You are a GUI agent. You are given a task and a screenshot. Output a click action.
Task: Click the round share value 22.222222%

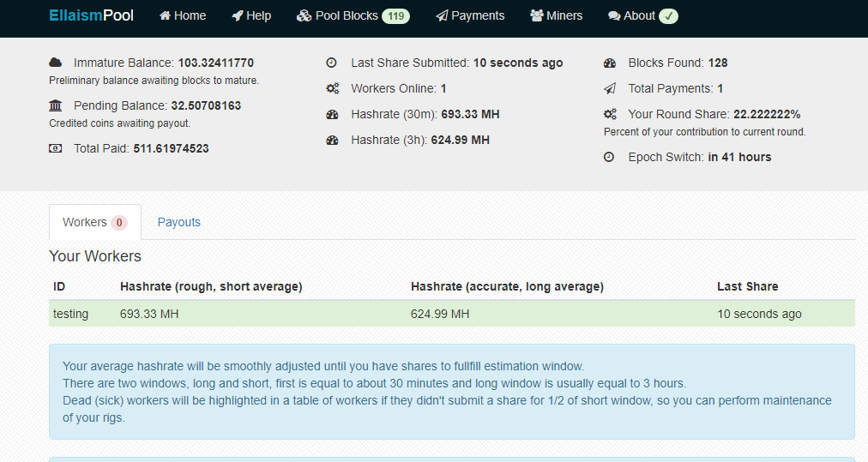tap(767, 114)
